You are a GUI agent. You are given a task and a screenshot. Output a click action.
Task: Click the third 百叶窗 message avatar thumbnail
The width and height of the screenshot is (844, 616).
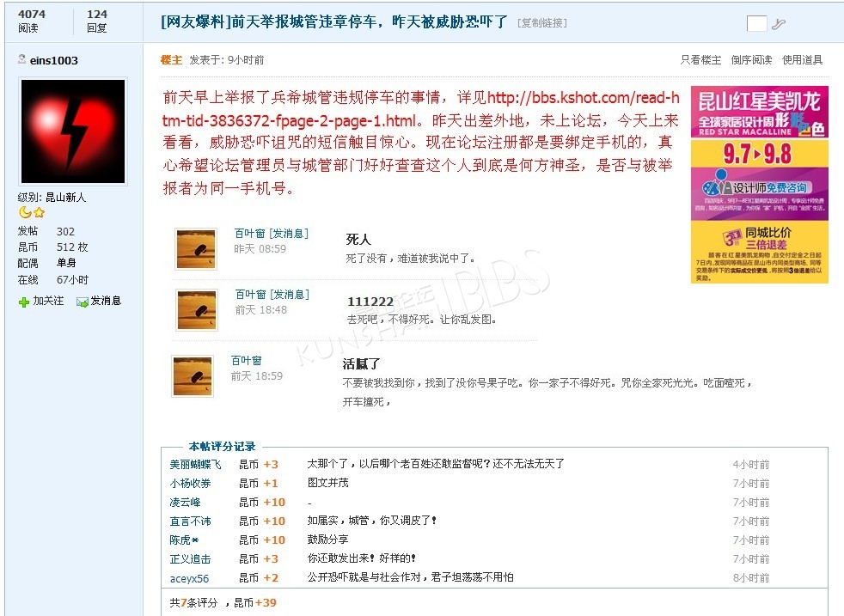193,376
